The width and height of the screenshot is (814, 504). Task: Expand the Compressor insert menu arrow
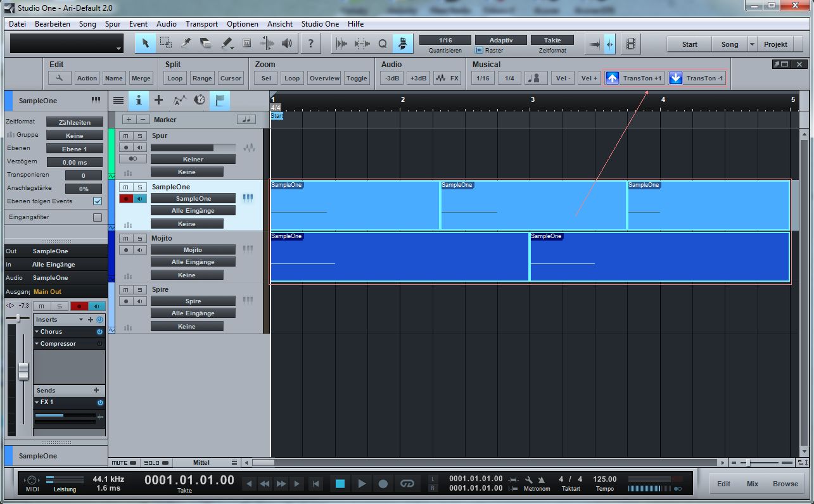pyautogui.click(x=37, y=344)
